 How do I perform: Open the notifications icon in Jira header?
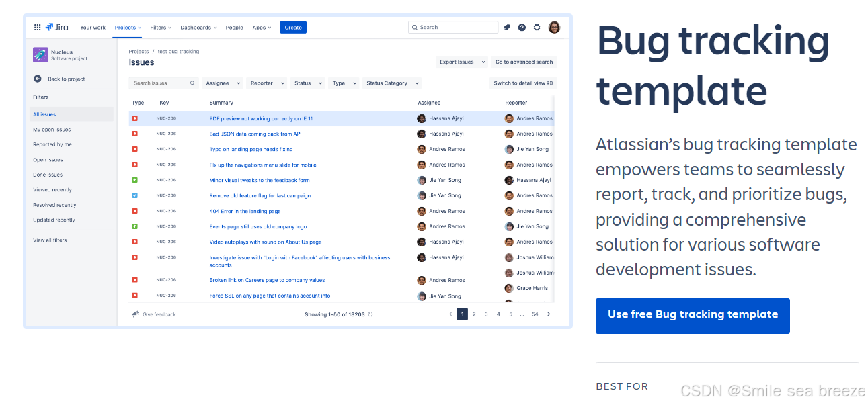pyautogui.click(x=507, y=28)
